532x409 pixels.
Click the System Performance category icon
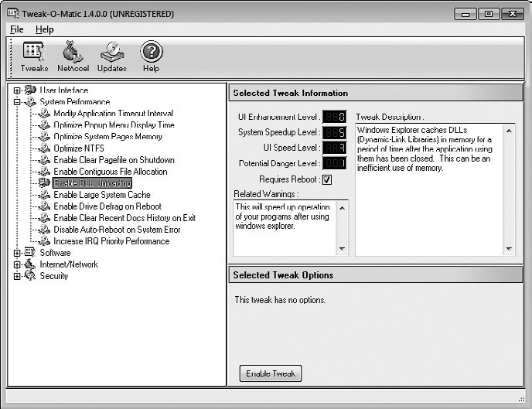pos(30,101)
